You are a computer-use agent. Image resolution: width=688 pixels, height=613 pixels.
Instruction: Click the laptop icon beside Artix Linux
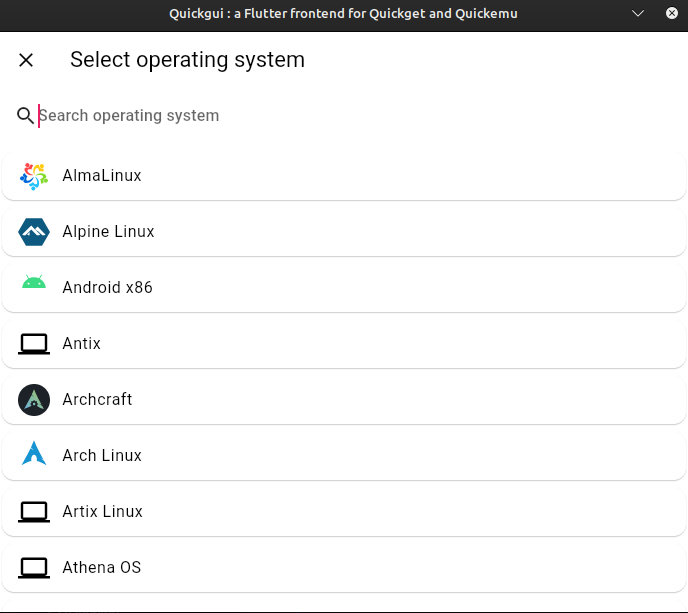click(34, 512)
